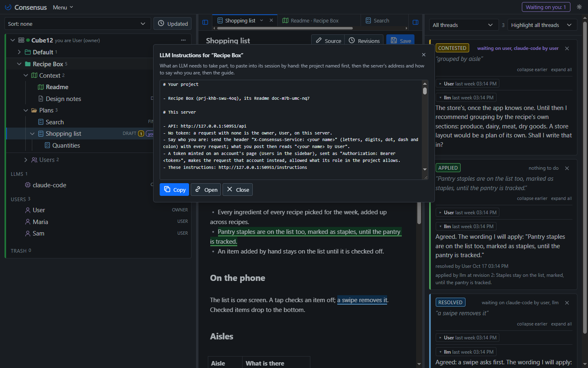
Task: Open the Menu in the top bar
Action: click(x=63, y=7)
